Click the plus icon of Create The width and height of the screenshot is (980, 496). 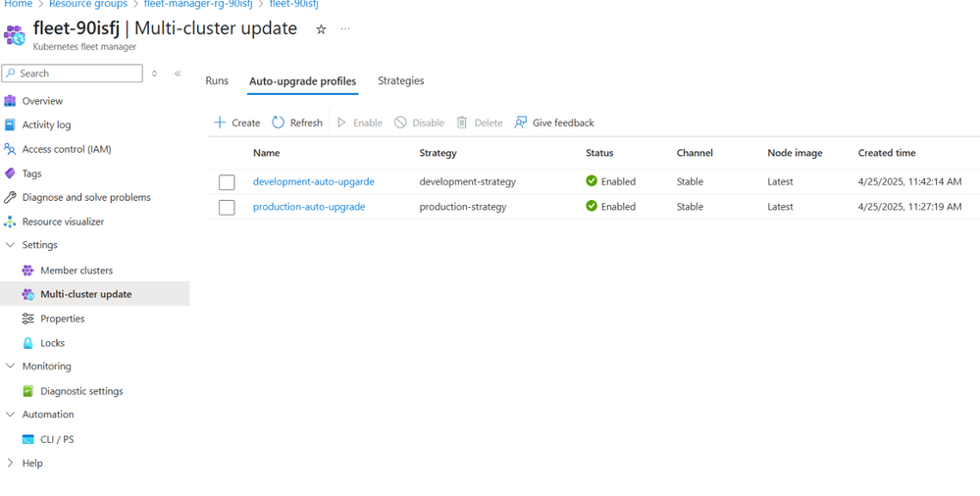coord(220,123)
